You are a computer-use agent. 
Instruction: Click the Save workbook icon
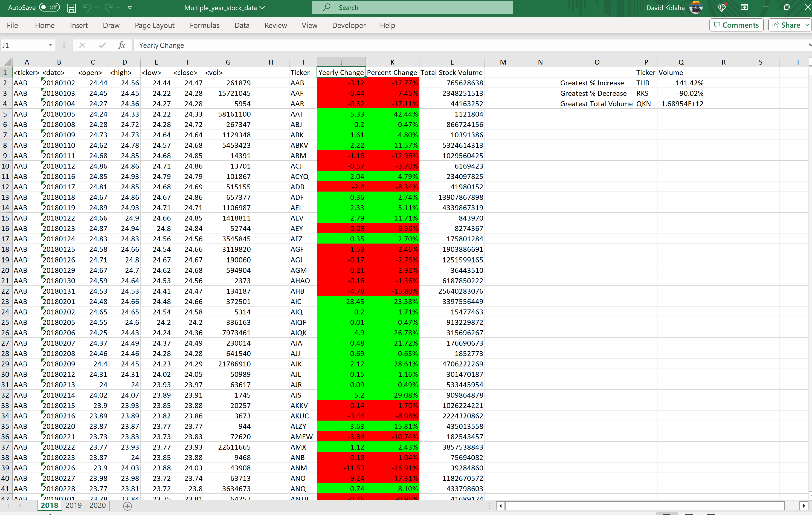click(72, 8)
